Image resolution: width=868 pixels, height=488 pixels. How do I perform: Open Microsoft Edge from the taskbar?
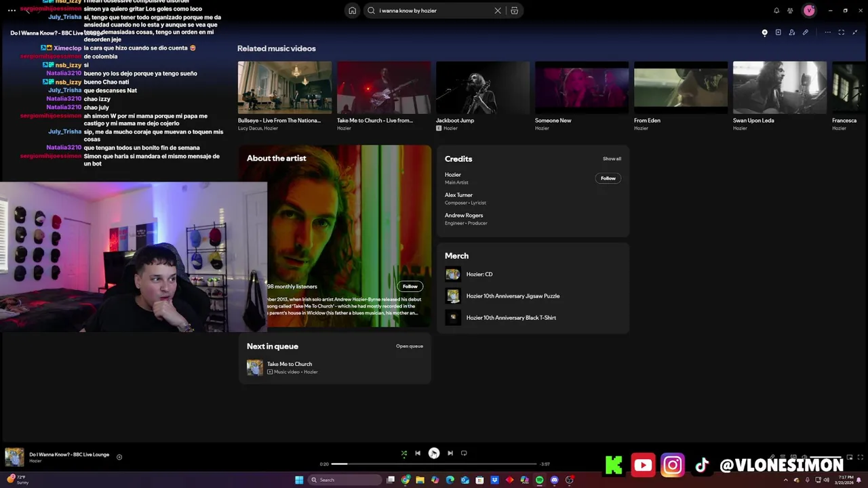click(x=450, y=480)
